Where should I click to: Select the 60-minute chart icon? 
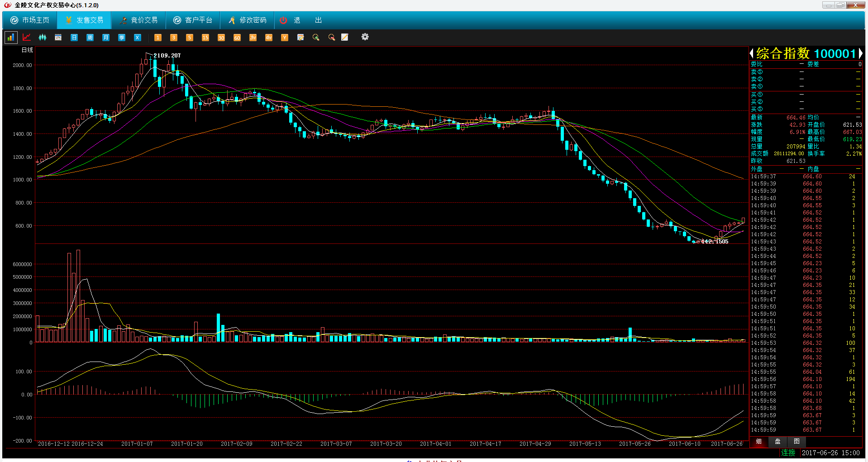click(237, 37)
